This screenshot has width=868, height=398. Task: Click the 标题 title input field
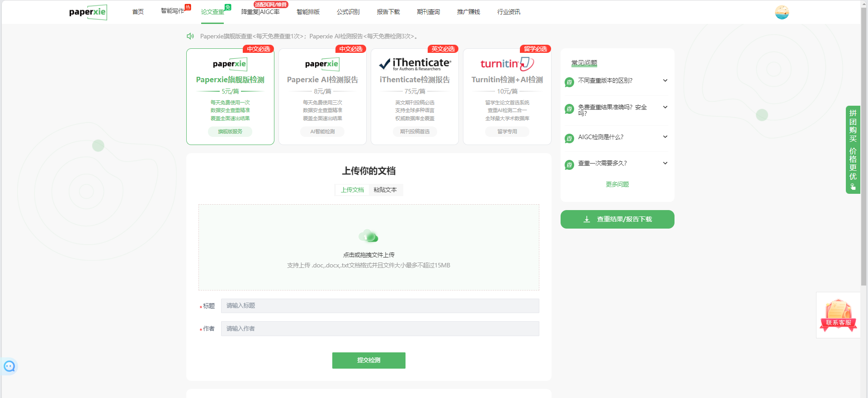pyautogui.click(x=380, y=306)
